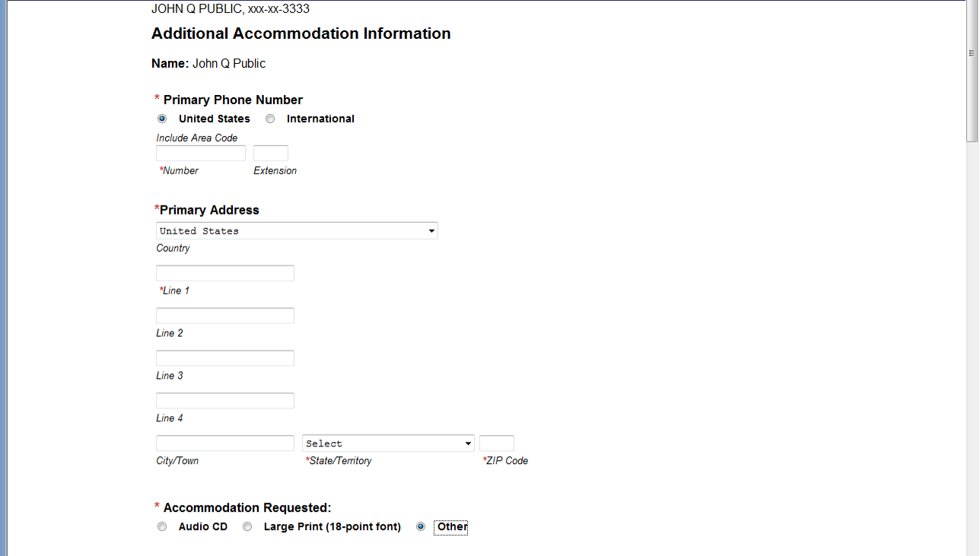
Task: Select the International phone radio button
Action: (270, 119)
